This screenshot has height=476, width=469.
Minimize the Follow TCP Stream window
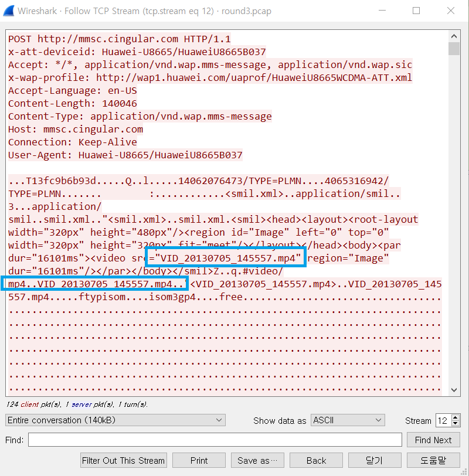(x=382, y=11)
